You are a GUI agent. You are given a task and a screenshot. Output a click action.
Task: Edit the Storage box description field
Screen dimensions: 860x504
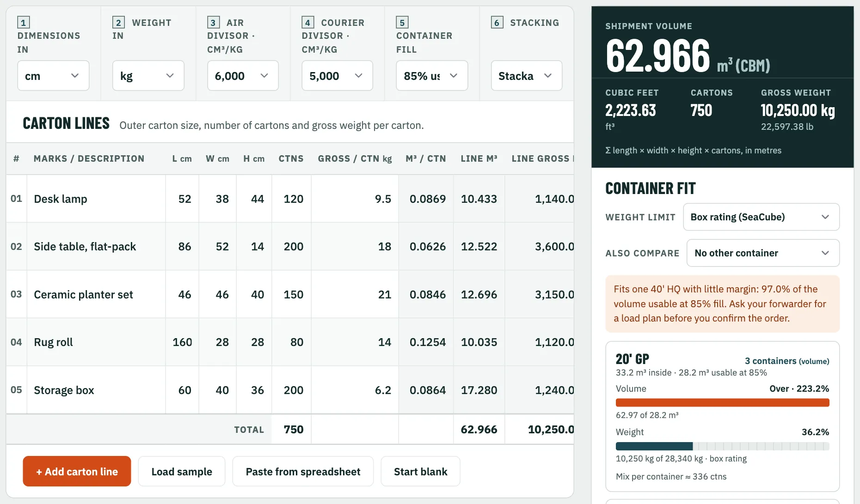tap(96, 390)
